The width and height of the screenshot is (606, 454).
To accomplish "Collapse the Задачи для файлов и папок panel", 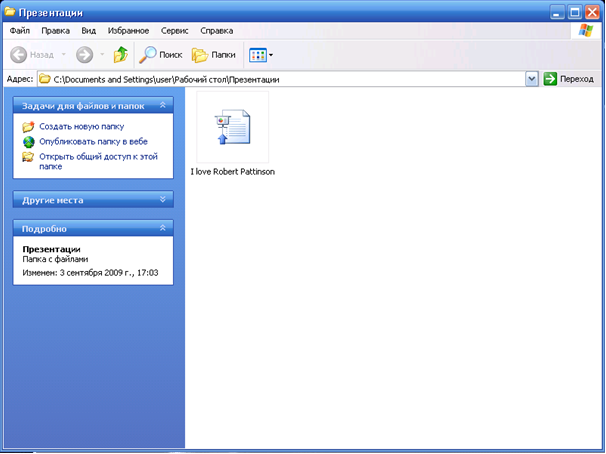I will (163, 105).
